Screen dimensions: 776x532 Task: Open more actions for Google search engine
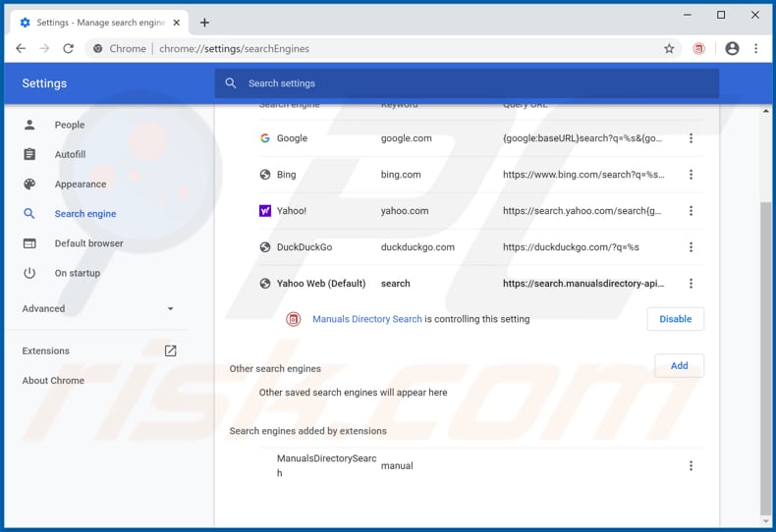click(x=691, y=138)
